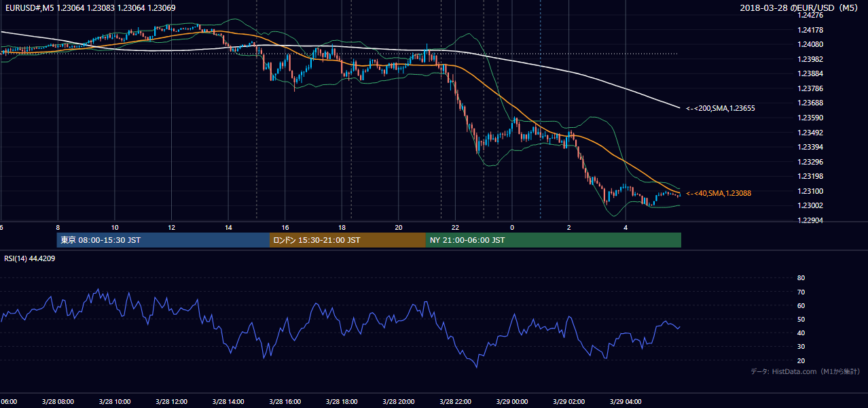Click price axis value 1.23002
The height and width of the screenshot is (408, 868).
(x=810, y=205)
